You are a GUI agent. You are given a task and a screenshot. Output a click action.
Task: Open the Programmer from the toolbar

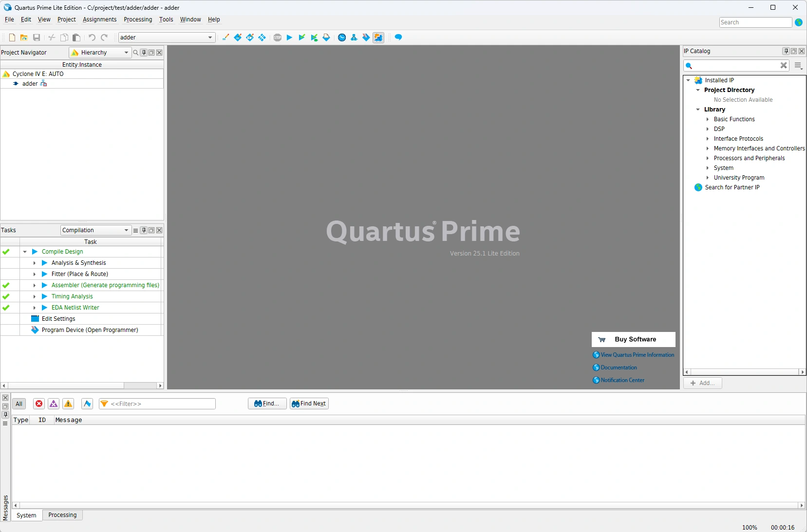(366, 37)
